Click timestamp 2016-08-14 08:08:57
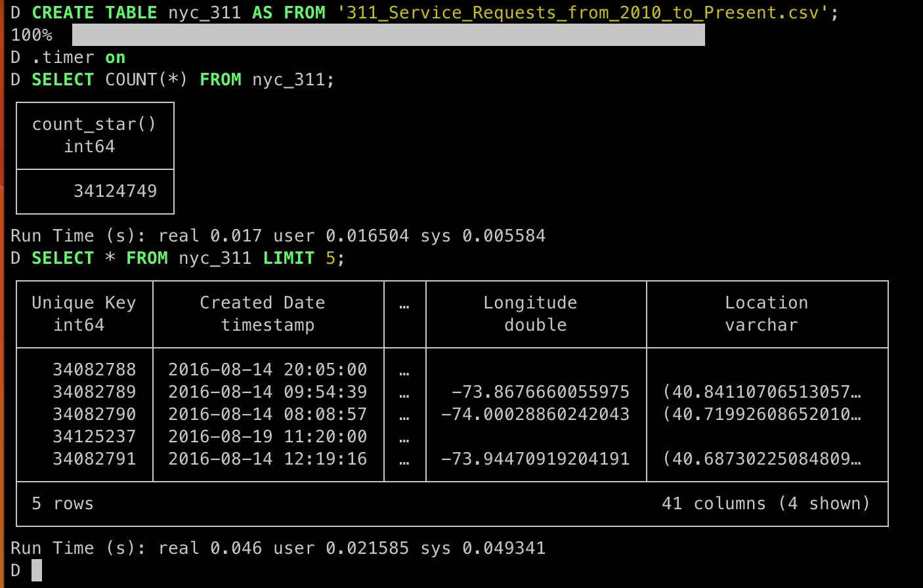The width and height of the screenshot is (923, 588). (268, 415)
